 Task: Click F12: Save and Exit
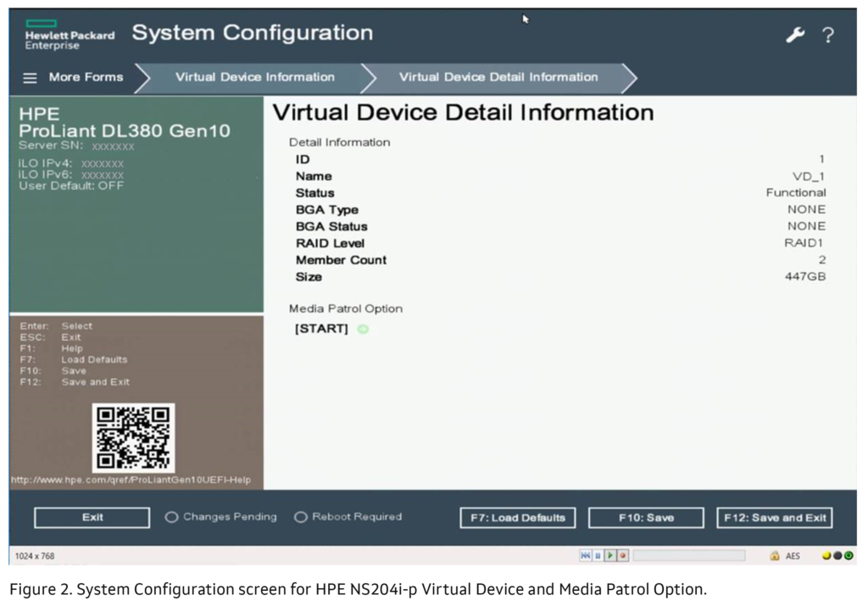(x=776, y=517)
